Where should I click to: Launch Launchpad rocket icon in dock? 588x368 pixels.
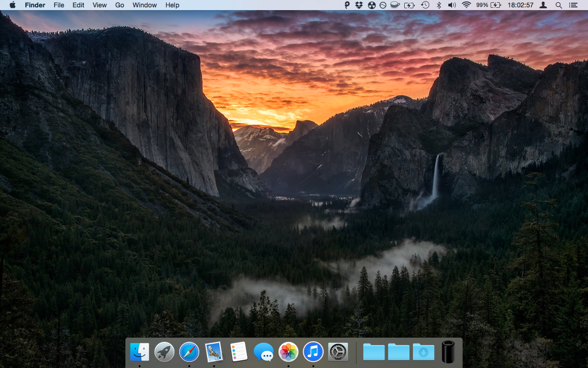(164, 352)
